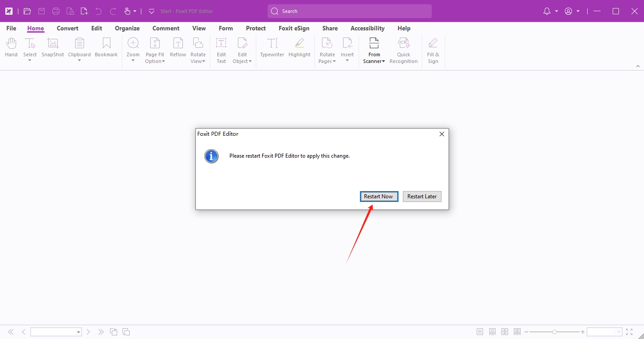Screen dimensions: 644x339
Task: Click the previous page arrow
Action: (x=23, y=332)
